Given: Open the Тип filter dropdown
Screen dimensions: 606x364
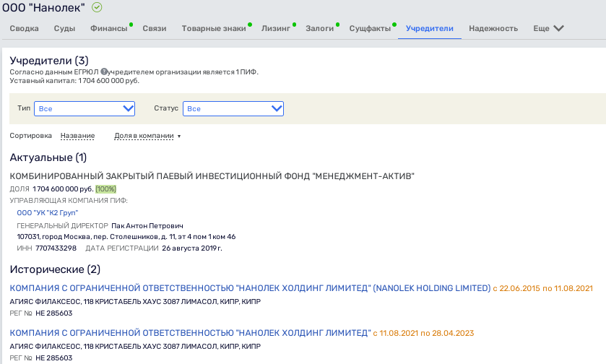Looking at the screenshot, I should [x=85, y=108].
